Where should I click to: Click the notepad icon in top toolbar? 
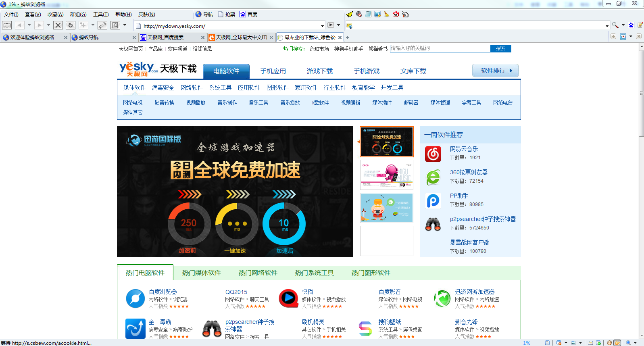(368, 14)
